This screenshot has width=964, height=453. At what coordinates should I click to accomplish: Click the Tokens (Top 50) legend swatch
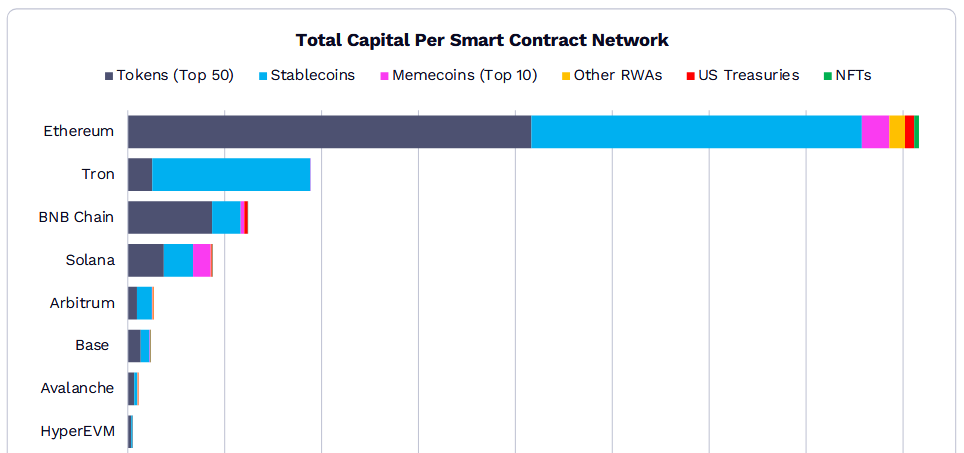pos(109,76)
